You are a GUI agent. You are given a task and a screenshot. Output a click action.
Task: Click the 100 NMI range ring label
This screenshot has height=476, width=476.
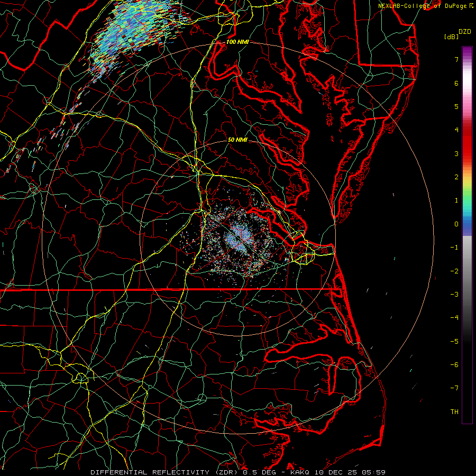[237, 42]
